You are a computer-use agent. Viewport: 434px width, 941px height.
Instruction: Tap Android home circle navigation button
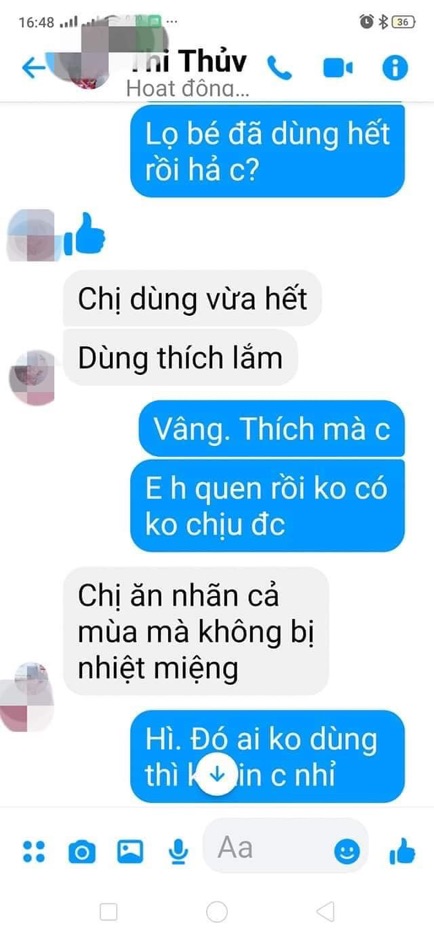tap(217, 912)
